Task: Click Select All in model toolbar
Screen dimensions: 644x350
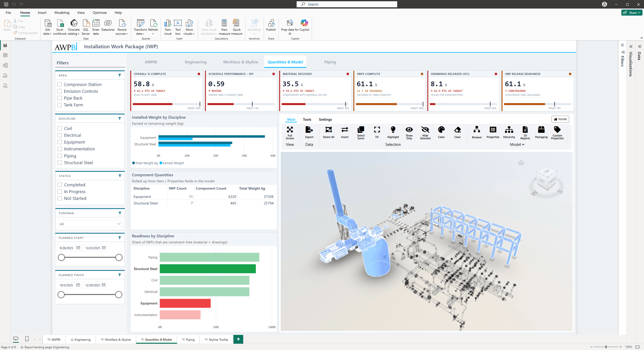Action: [329, 132]
